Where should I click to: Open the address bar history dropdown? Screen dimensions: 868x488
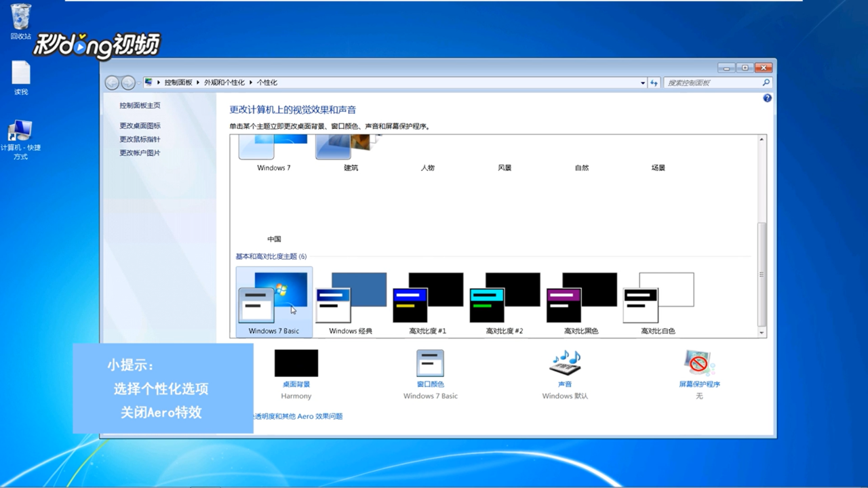(643, 83)
